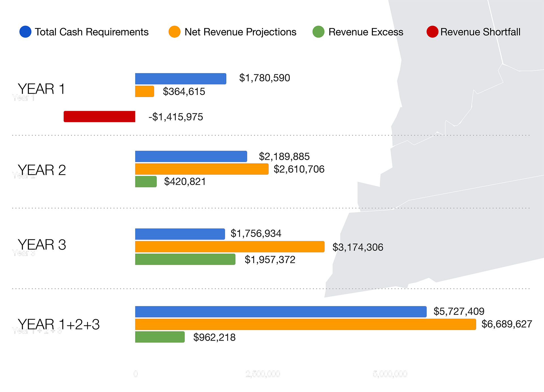544x392 pixels.
Task: Click the Revenue Shortfall legend text
Action: [x=480, y=32]
